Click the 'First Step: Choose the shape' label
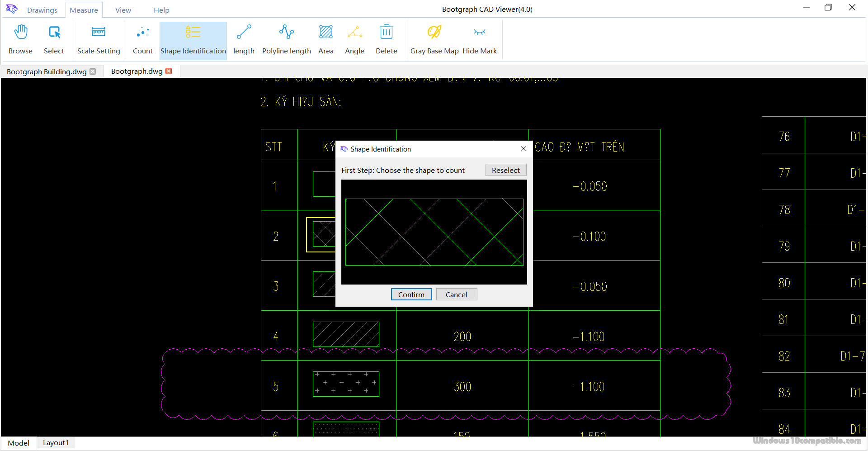The height and width of the screenshot is (451, 868). pos(403,170)
